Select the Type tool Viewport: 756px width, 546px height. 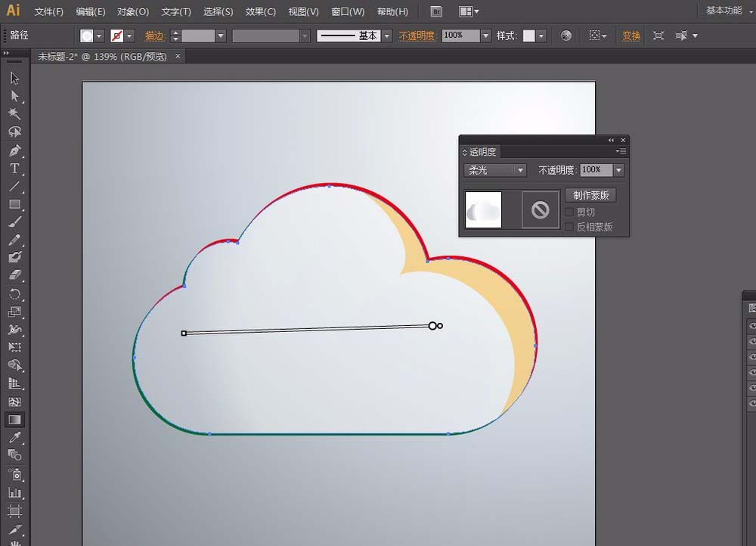(14, 169)
